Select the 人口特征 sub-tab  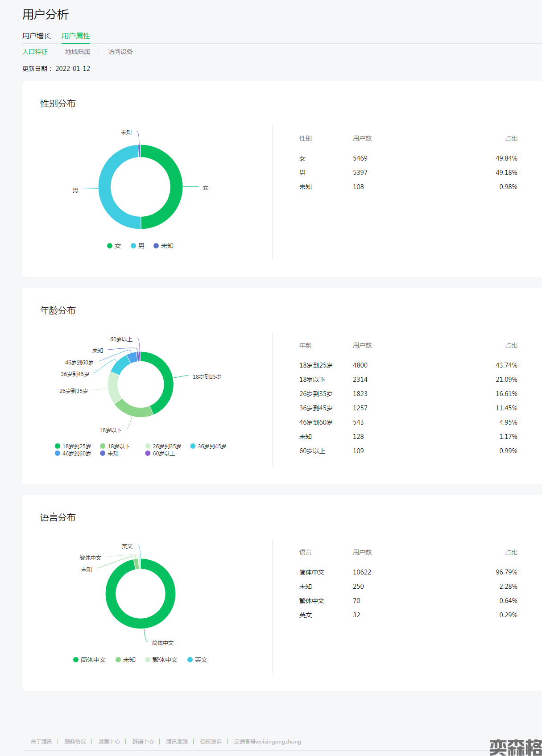click(x=35, y=52)
